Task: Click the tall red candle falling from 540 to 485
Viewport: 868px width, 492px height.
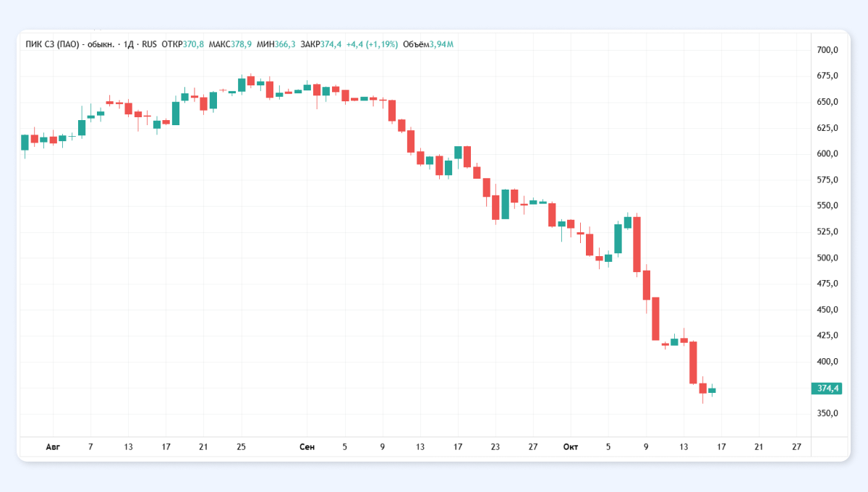Action: pos(637,244)
